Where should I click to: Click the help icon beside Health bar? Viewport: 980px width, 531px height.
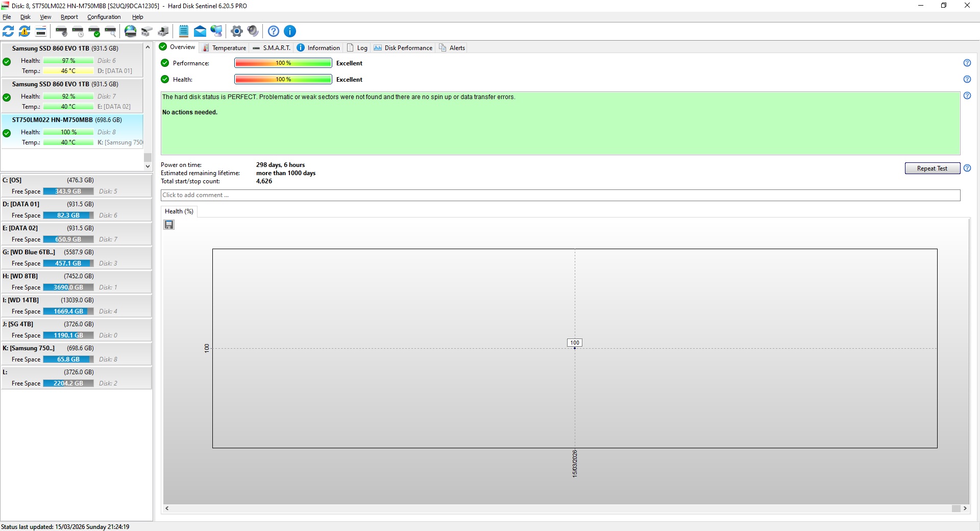click(967, 79)
